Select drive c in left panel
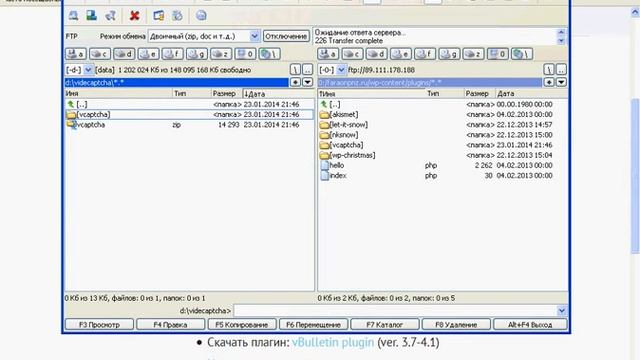This screenshot has width=640, height=360. pos(100,54)
